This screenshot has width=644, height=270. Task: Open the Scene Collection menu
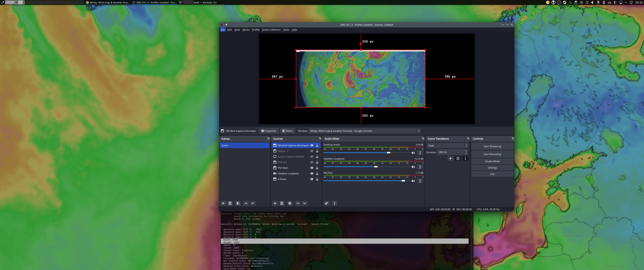point(271,30)
